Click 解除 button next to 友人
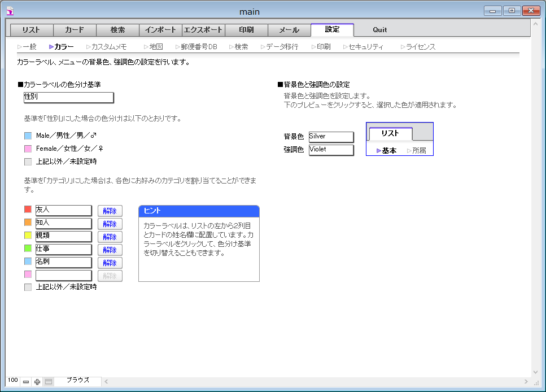This screenshot has width=546, height=392. 110,211
